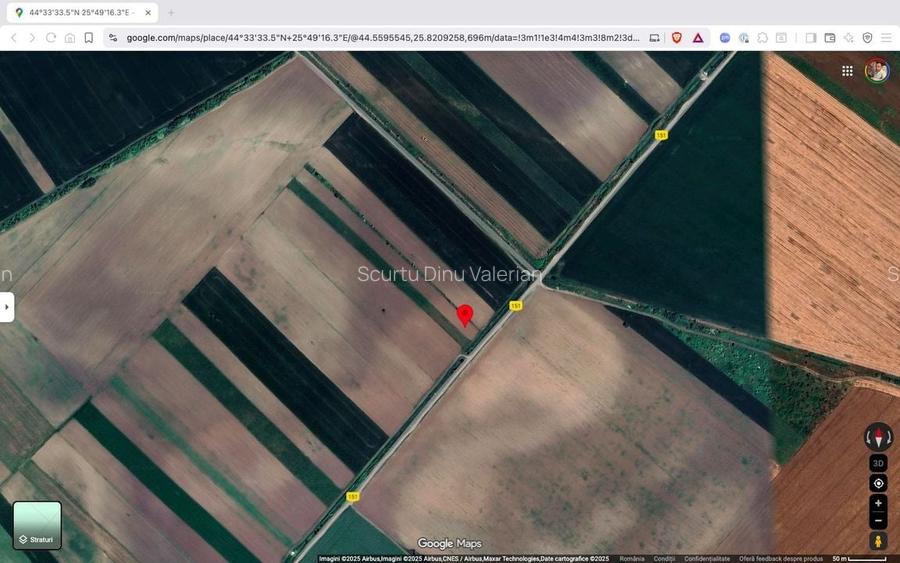Show my current location
Image resolution: width=900 pixels, height=563 pixels.
[878, 483]
